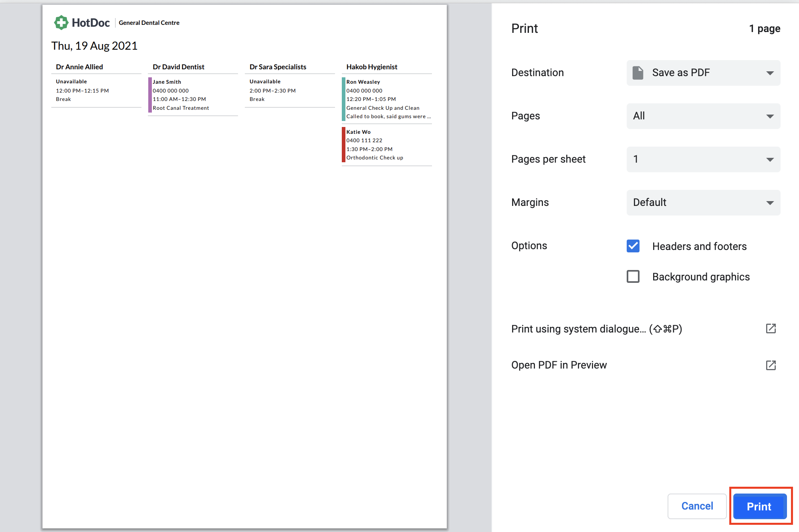Open the Destination dropdown showing Save as PDF
This screenshot has width=799, height=532.
point(703,73)
